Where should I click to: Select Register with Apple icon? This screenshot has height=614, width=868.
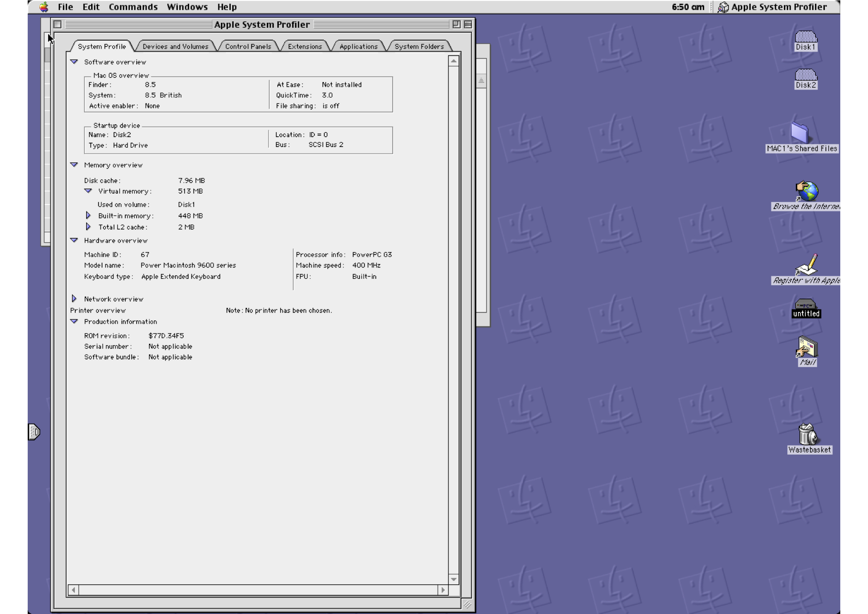pyautogui.click(x=806, y=264)
